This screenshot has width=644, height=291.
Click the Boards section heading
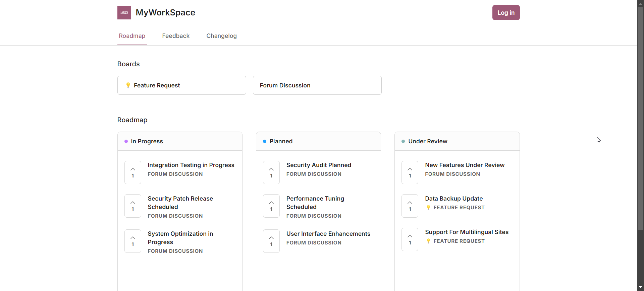point(128,64)
